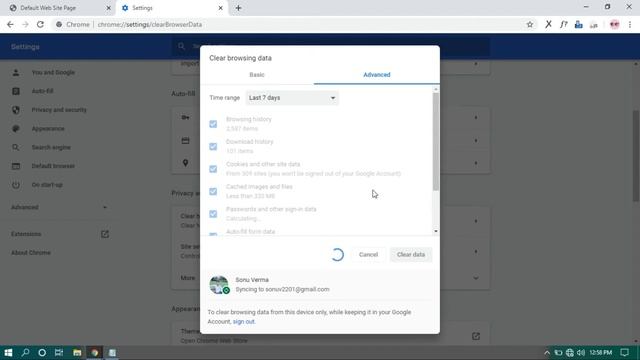The image size is (640, 360).
Task: Open Chrome Web Store themes link icon
Action: click(476, 336)
